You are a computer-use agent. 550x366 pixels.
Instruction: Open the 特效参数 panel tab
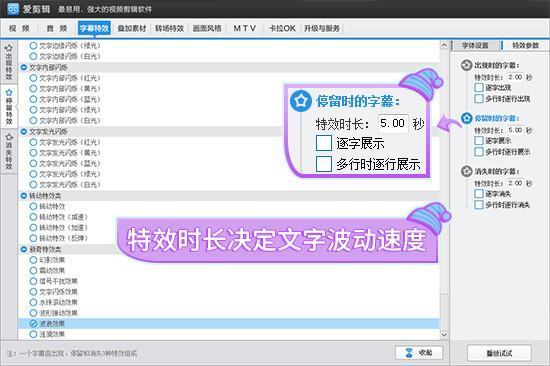click(x=525, y=46)
